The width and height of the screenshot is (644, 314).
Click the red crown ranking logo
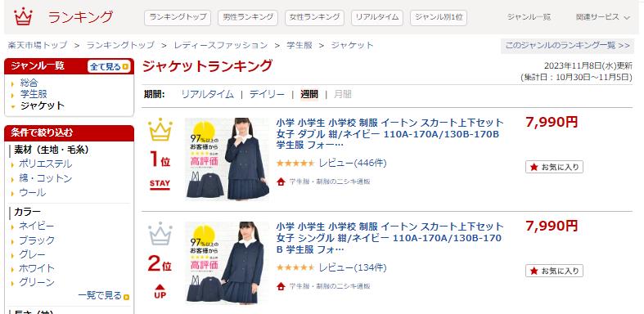23,17
